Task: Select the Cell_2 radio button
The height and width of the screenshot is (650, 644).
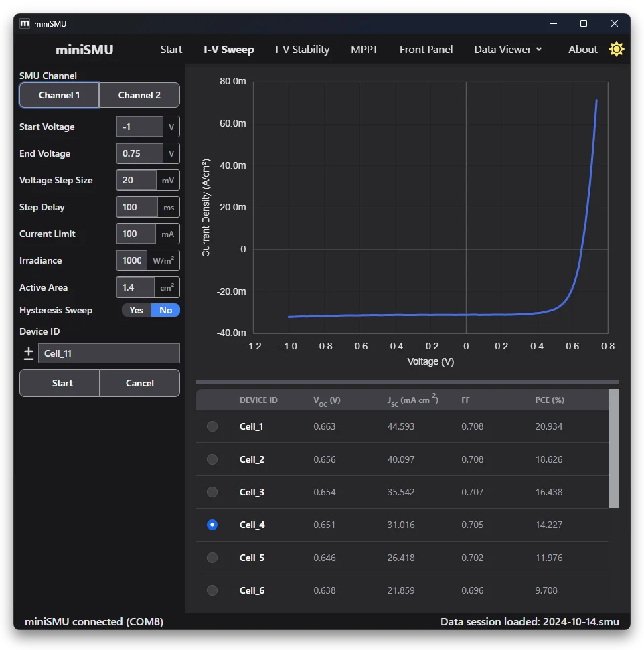Action: click(x=212, y=459)
